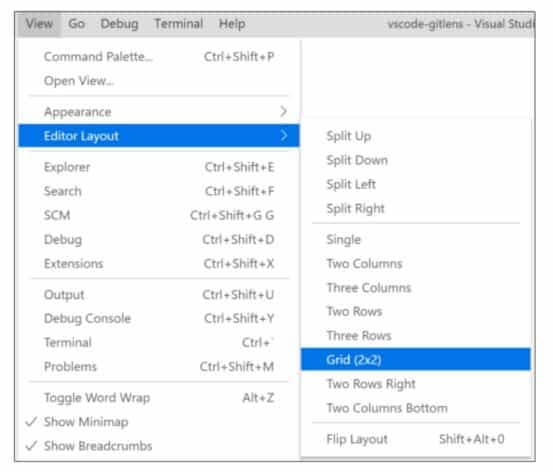Toggle the Show Breadcrumbs option
This screenshot has width=553, height=472.
[x=159, y=446]
